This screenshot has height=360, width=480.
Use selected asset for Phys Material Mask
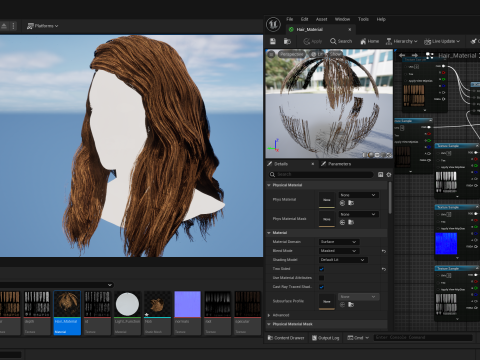click(342, 222)
